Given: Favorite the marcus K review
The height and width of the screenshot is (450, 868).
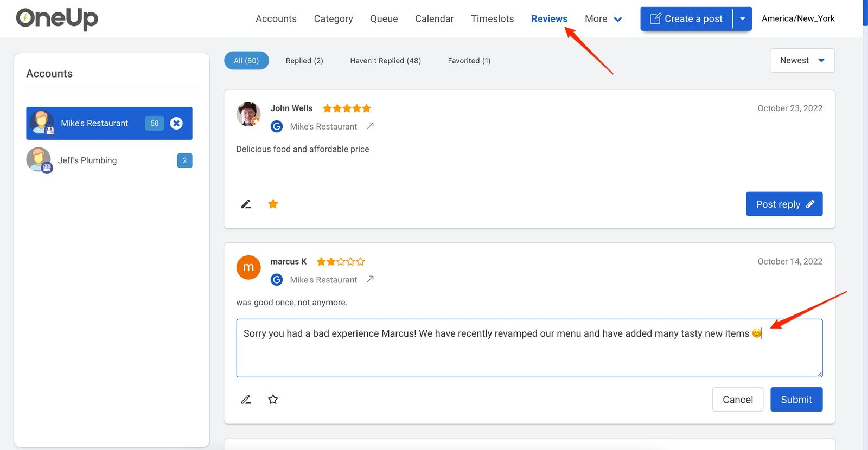Looking at the screenshot, I should click(273, 400).
